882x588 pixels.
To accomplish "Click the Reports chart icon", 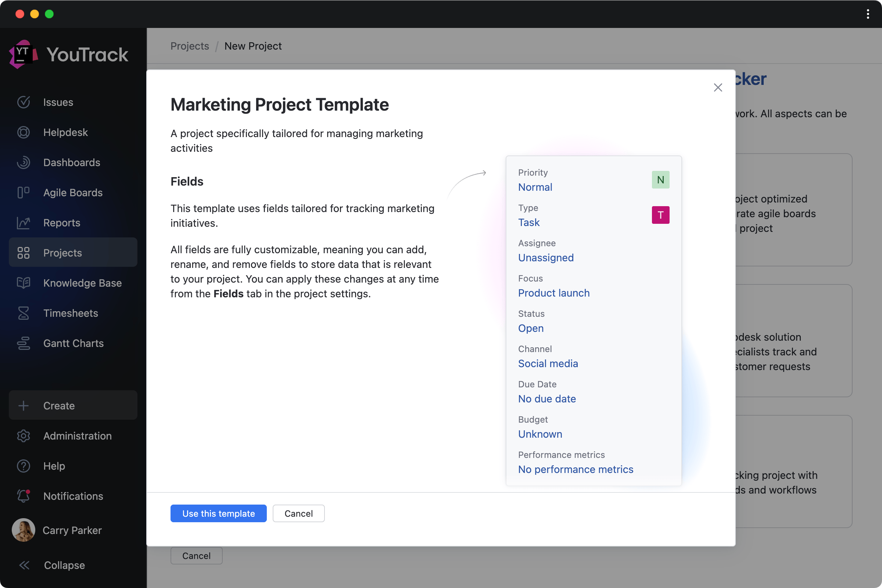I will point(23,223).
